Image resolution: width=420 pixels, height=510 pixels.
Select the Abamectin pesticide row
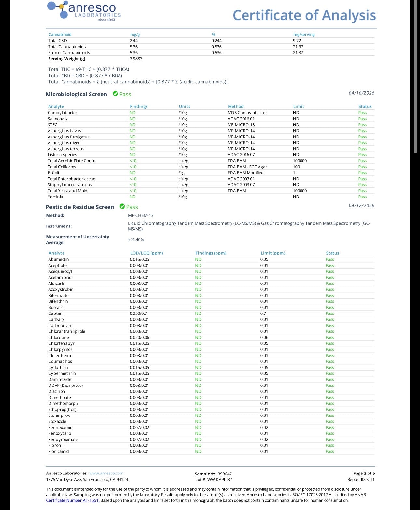pyautogui.click(x=210, y=259)
